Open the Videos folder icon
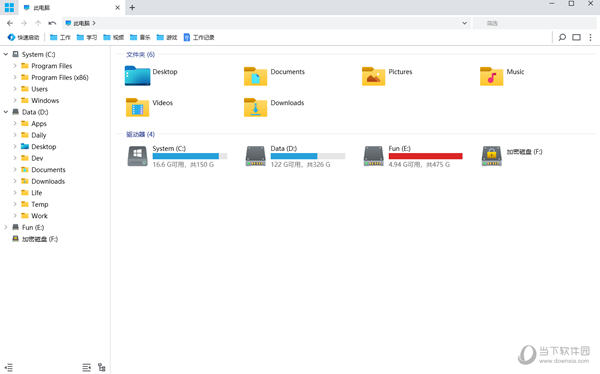Screen dimensions: 600x374 (137, 107)
